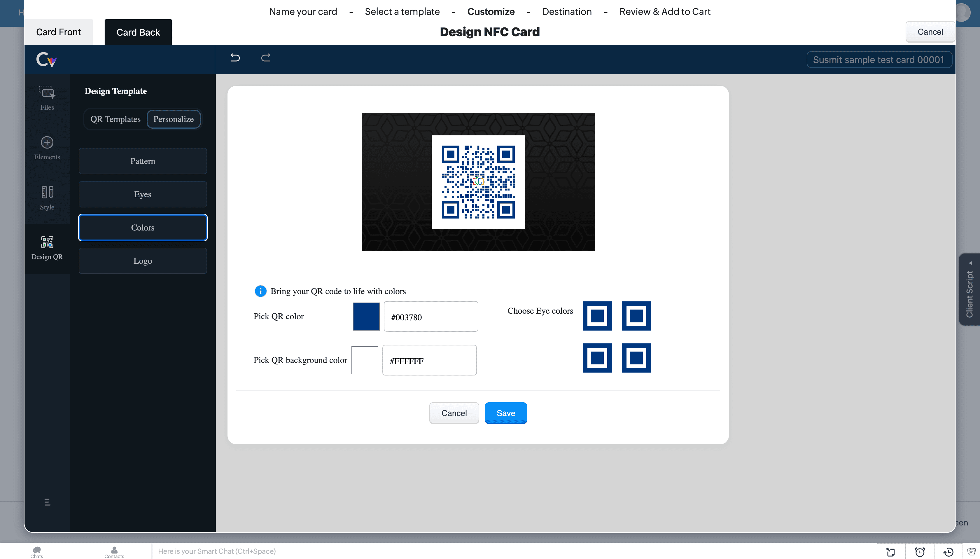980x559 pixels.
Task: Open the Eyes personalization section
Action: pyautogui.click(x=142, y=194)
